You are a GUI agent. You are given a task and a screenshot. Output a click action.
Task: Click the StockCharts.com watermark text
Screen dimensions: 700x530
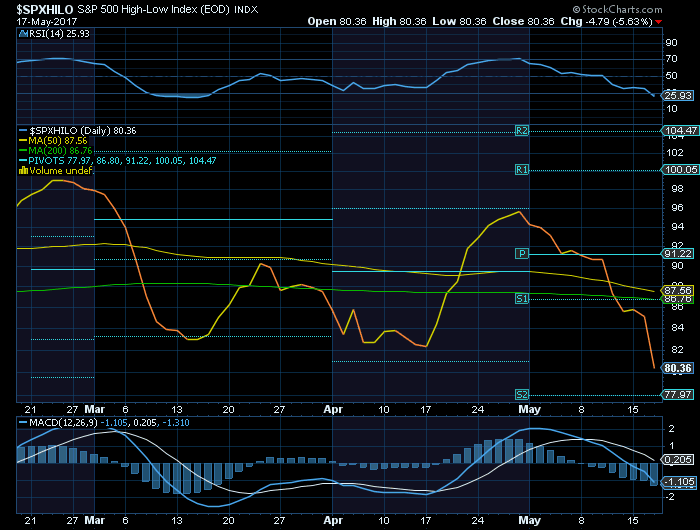617,9
